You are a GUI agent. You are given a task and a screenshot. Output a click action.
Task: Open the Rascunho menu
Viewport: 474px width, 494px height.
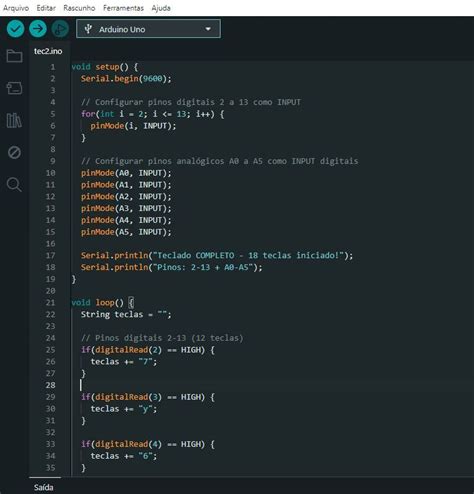point(79,8)
